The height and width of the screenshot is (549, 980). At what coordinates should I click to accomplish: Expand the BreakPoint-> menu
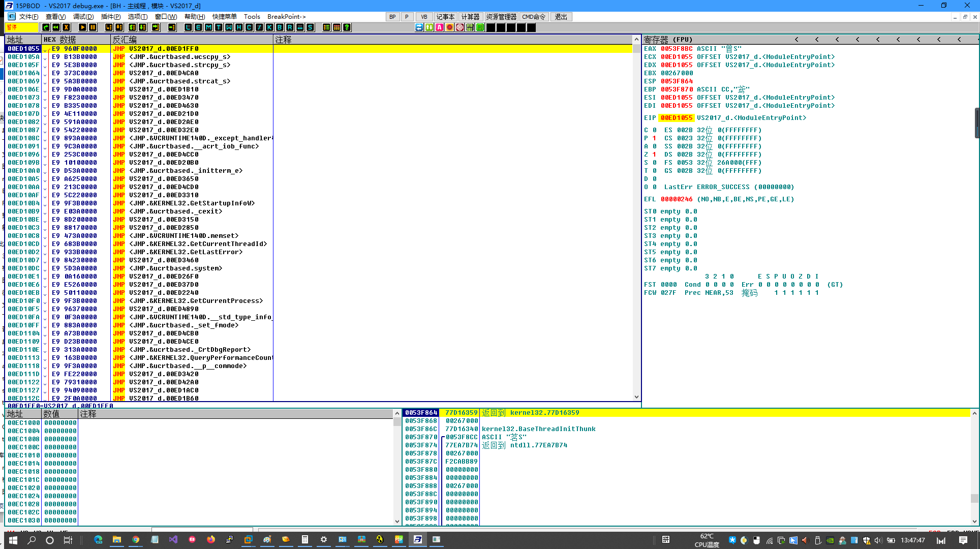point(287,17)
